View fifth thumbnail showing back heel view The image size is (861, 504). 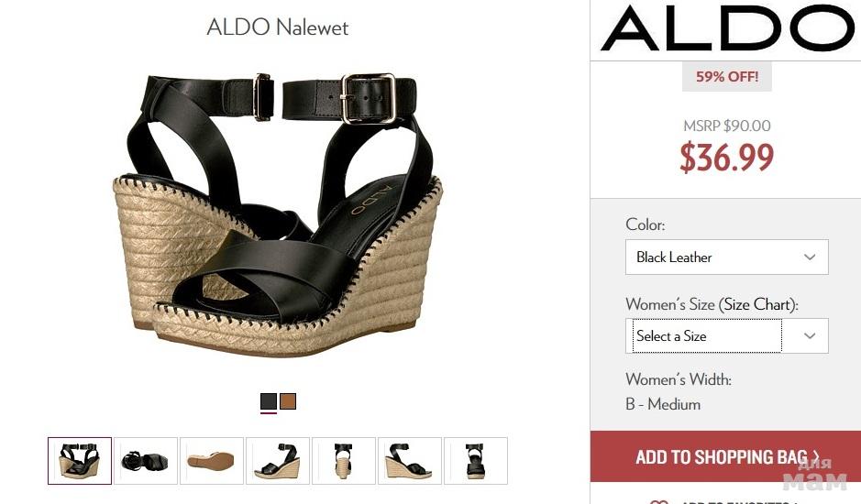point(344,461)
